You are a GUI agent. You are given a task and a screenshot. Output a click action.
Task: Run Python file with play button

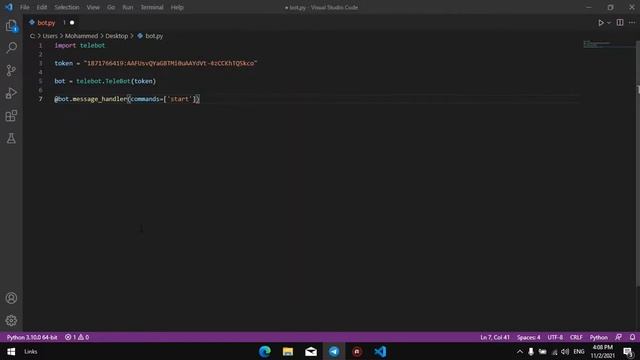601,23
